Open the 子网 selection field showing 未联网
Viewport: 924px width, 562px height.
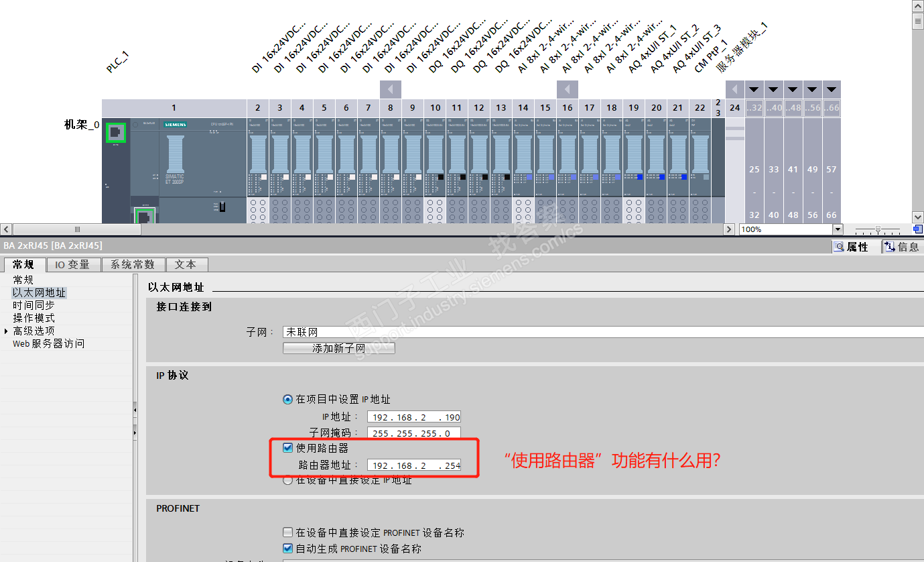(603, 332)
